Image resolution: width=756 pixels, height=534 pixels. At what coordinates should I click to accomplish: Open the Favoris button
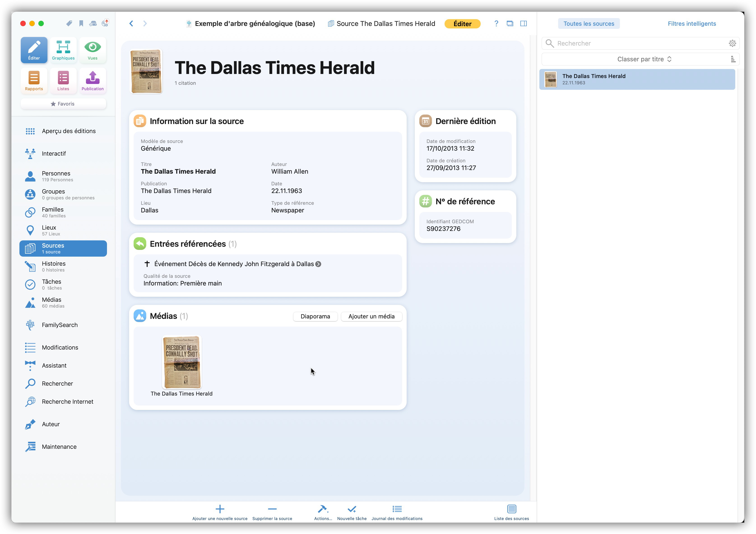[x=63, y=104]
